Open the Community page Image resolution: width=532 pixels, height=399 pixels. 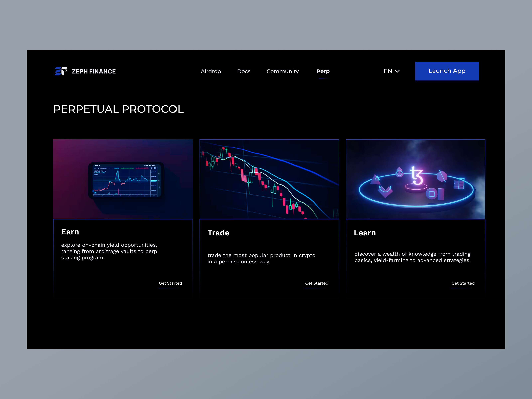click(x=283, y=71)
